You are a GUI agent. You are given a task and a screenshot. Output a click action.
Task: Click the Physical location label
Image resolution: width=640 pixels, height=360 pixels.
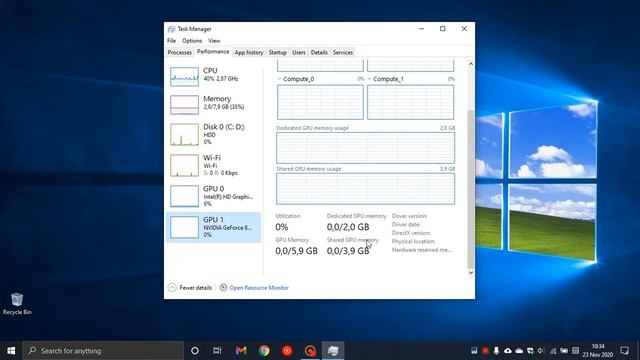413,242
